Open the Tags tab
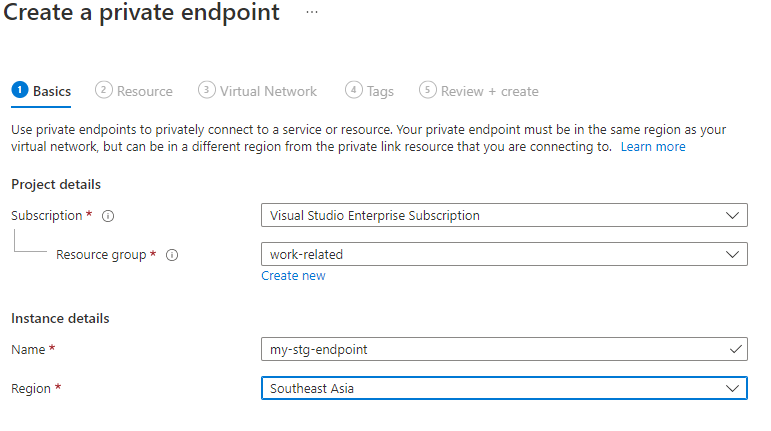This screenshot has width=771, height=431. click(x=380, y=91)
